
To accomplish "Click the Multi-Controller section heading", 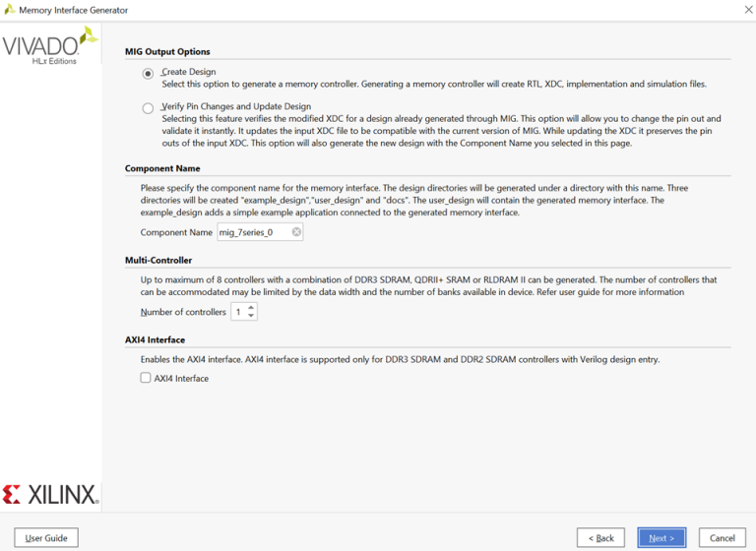I will pos(158,261).
